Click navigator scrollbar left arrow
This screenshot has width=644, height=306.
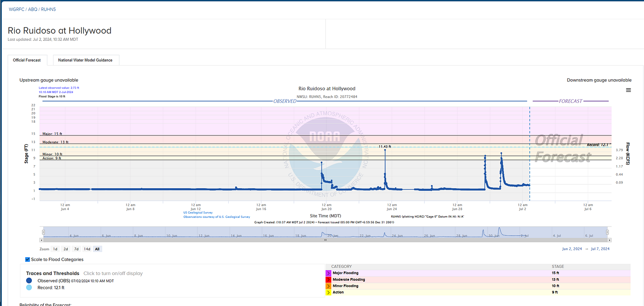pyautogui.click(x=42, y=240)
